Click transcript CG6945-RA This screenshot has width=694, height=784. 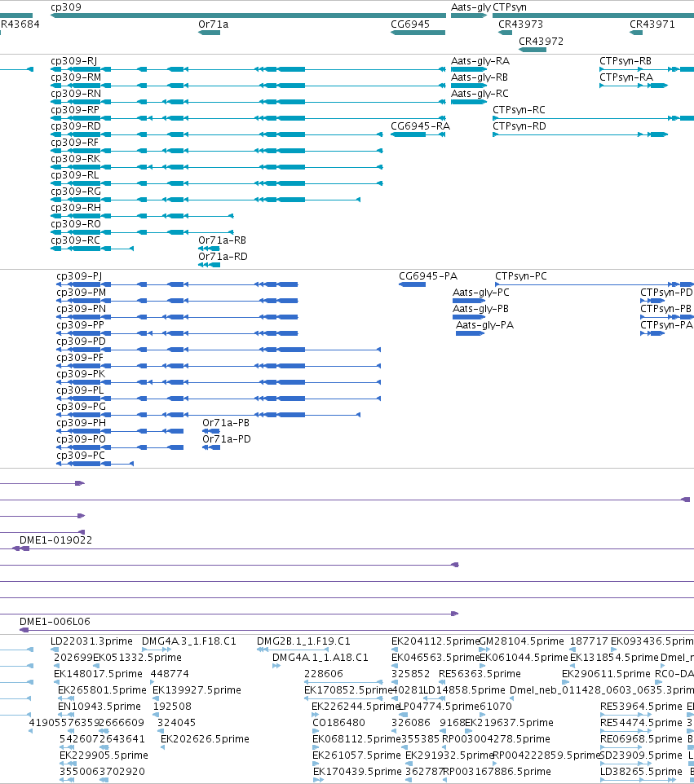418,134
